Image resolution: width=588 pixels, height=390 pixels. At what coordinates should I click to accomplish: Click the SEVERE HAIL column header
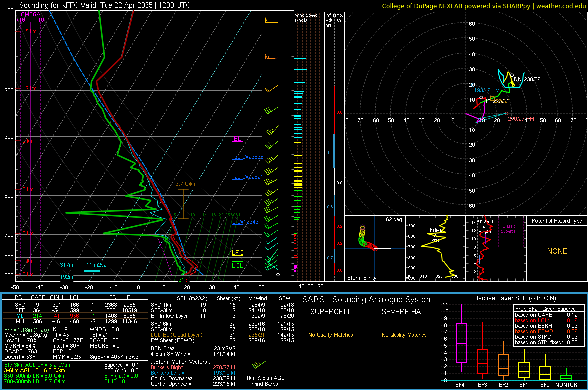point(404,312)
